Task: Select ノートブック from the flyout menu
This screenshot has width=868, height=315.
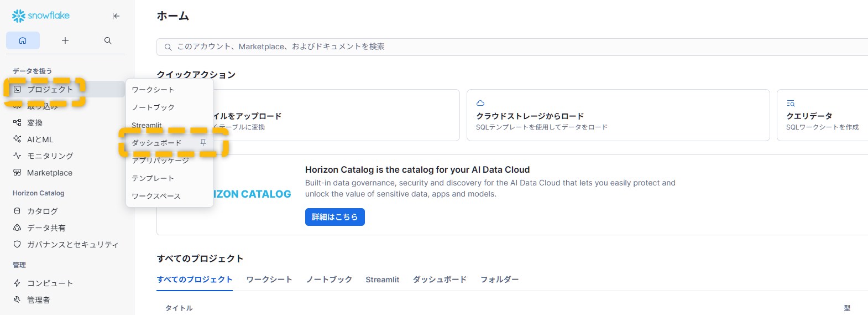Action: click(x=153, y=107)
